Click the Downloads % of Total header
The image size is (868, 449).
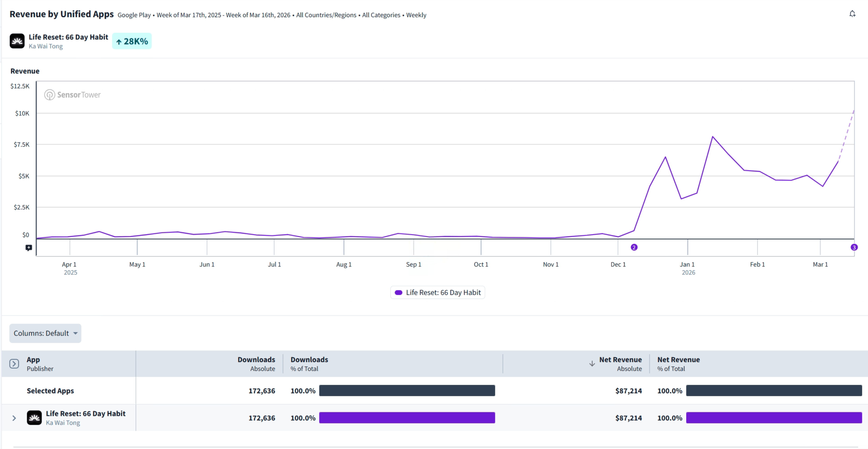tap(309, 364)
